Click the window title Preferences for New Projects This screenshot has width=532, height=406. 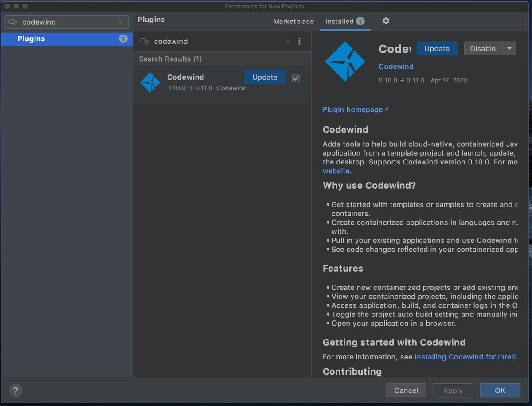pyautogui.click(x=265, y=6)
